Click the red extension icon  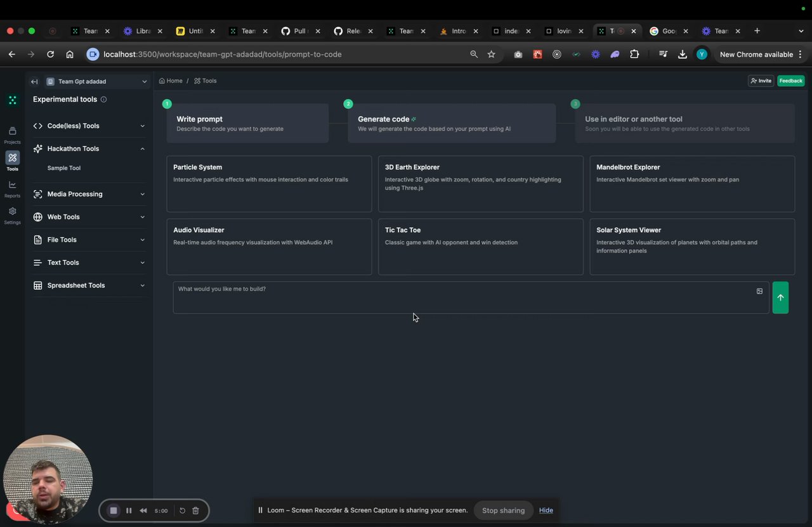pos(537,55)
